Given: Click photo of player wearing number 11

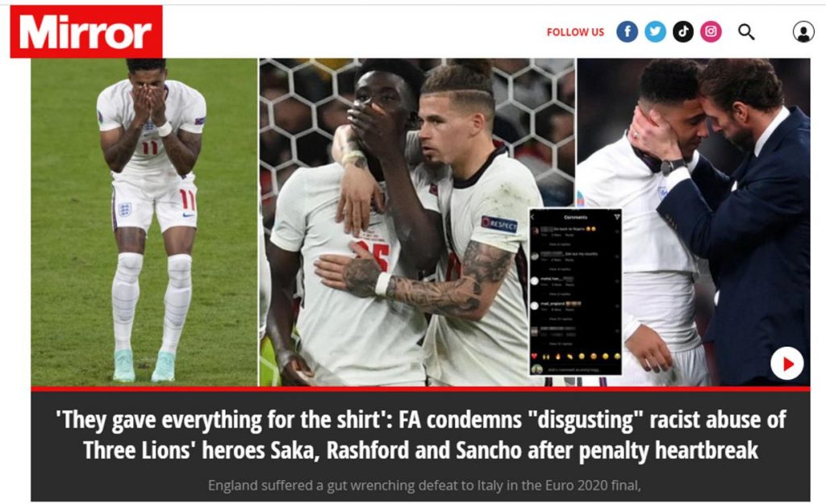Looking at the screenshot, I should click(144, 223).
